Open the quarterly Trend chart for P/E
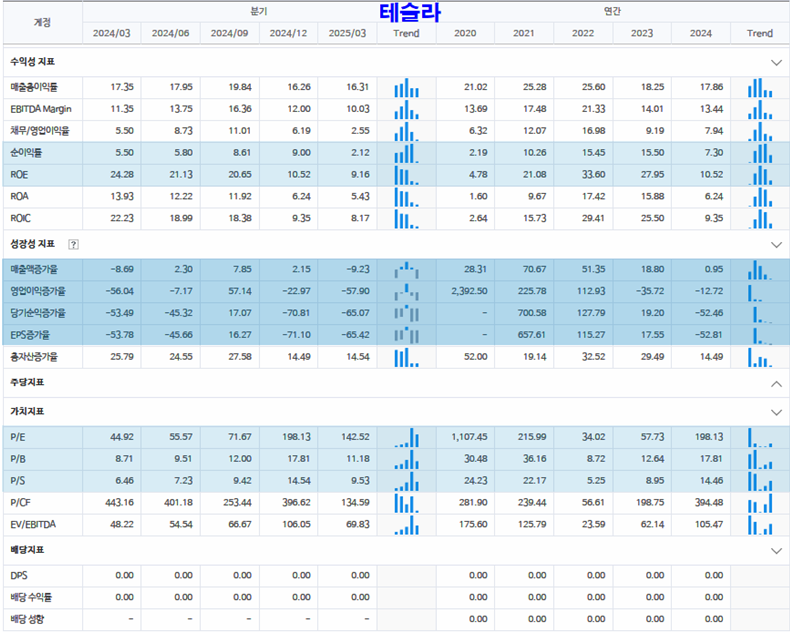This screenshot has width=790, height=632. (406, 437)
